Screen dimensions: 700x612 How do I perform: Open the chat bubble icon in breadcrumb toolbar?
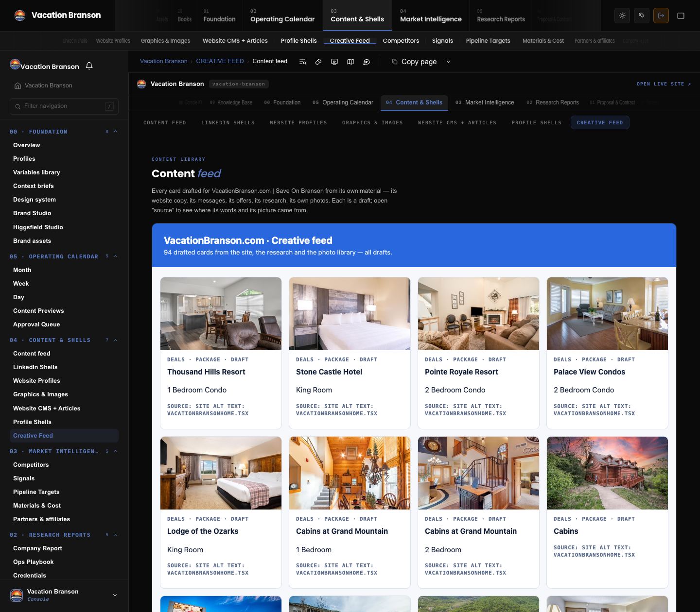[x=367, y=62]
